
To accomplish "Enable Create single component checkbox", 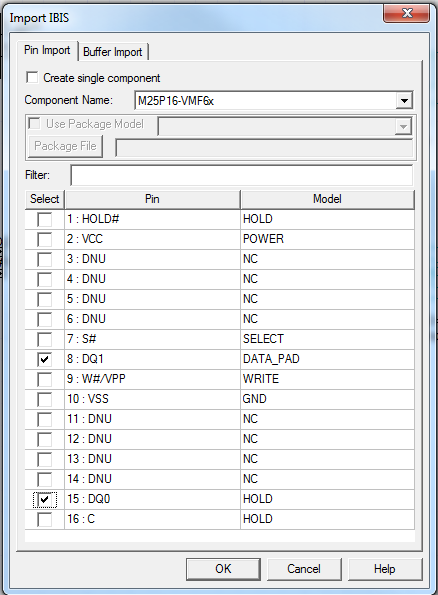I will click(32, 77).
